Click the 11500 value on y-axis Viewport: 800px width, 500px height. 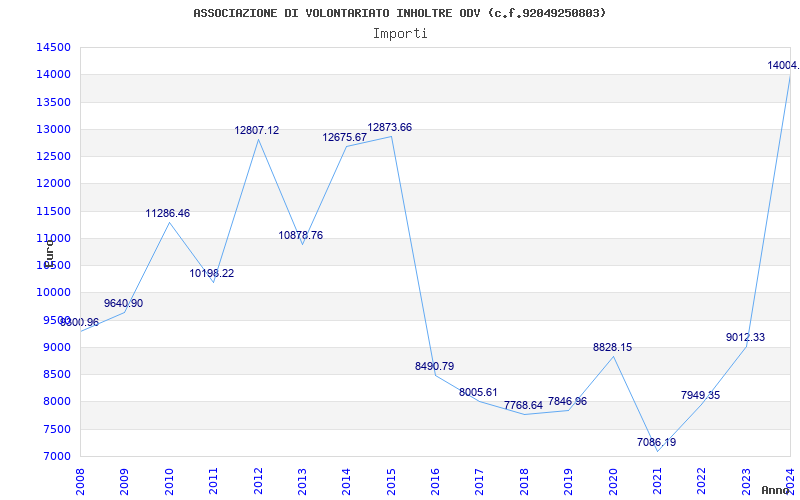tap(53, 211)
